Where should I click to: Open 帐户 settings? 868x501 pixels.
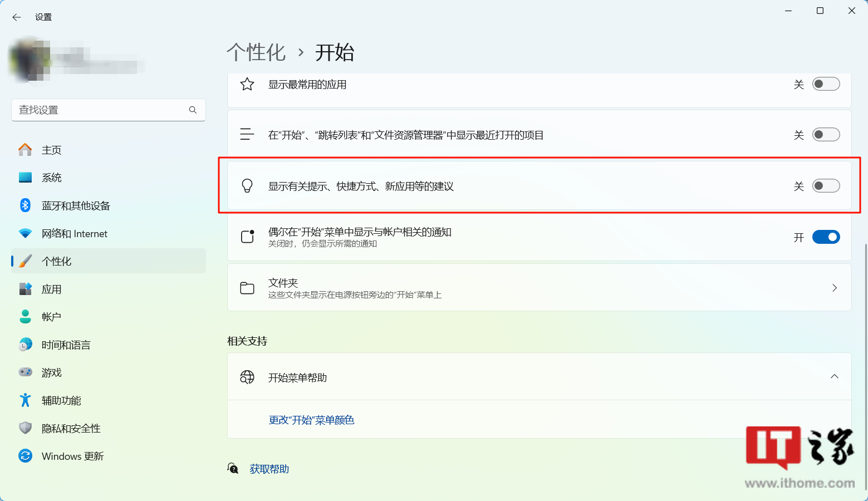[x=52, y=316]
